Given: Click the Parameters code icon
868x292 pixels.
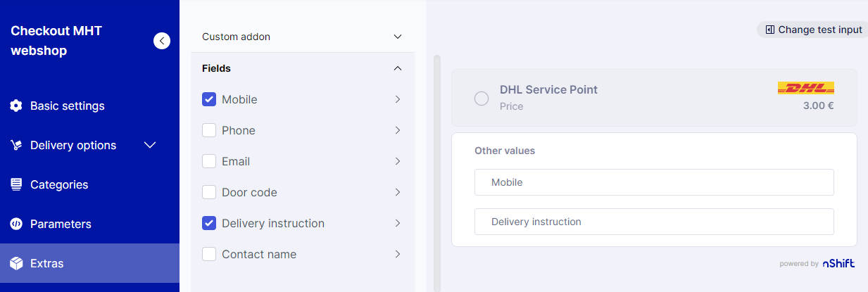Looking at the screenshot, I should click(16, 224).
